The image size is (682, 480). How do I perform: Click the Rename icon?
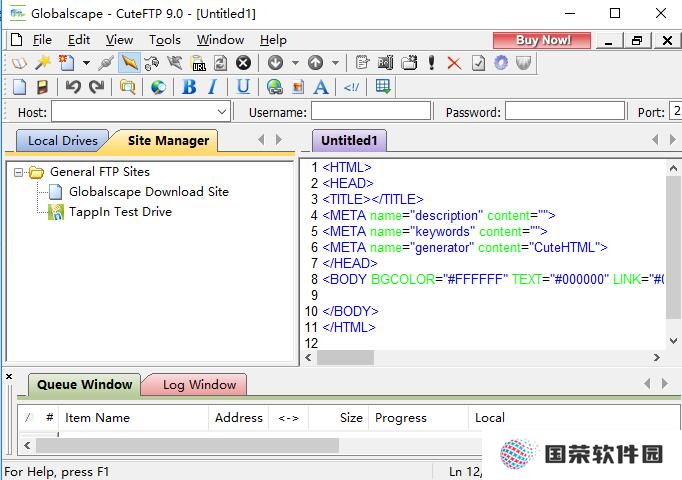click(x=385, y=63)
